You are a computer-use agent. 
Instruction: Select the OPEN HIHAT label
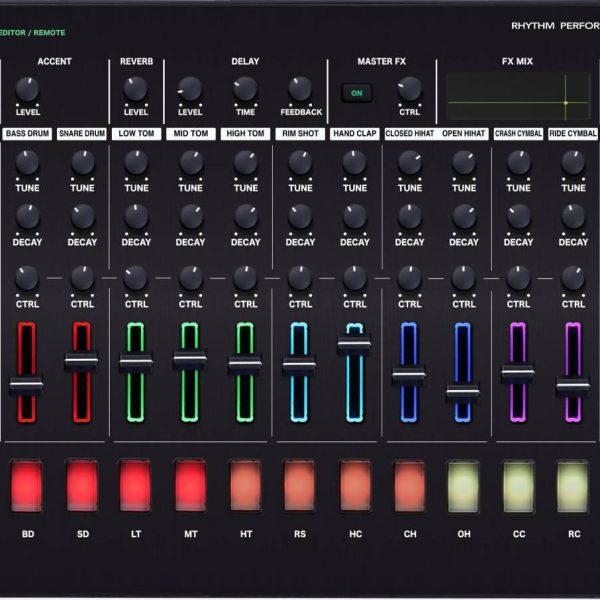(463, 134)
